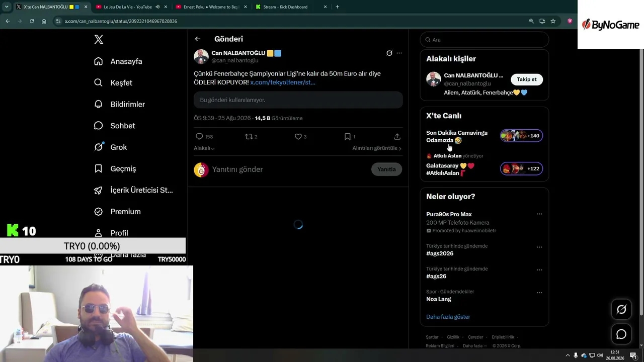Switch to Le Jeu De La Vie YouTube tab

132,7
